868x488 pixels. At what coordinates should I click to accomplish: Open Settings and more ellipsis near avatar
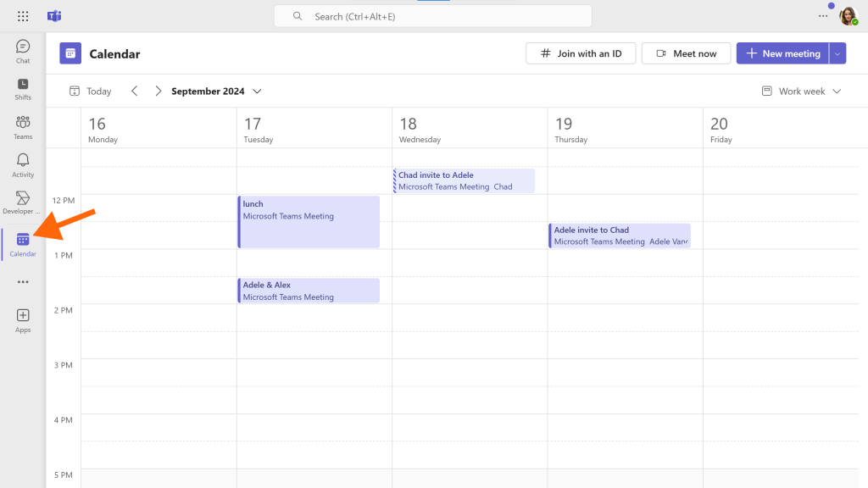823,16
